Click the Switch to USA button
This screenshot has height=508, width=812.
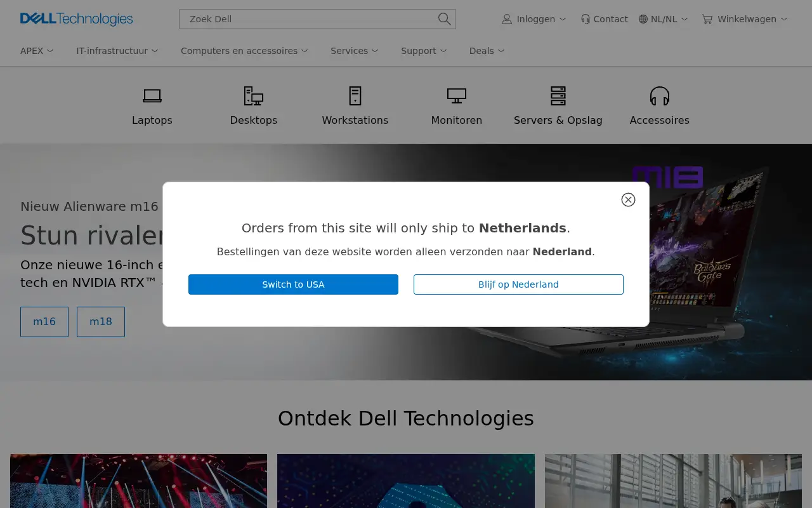293,284
